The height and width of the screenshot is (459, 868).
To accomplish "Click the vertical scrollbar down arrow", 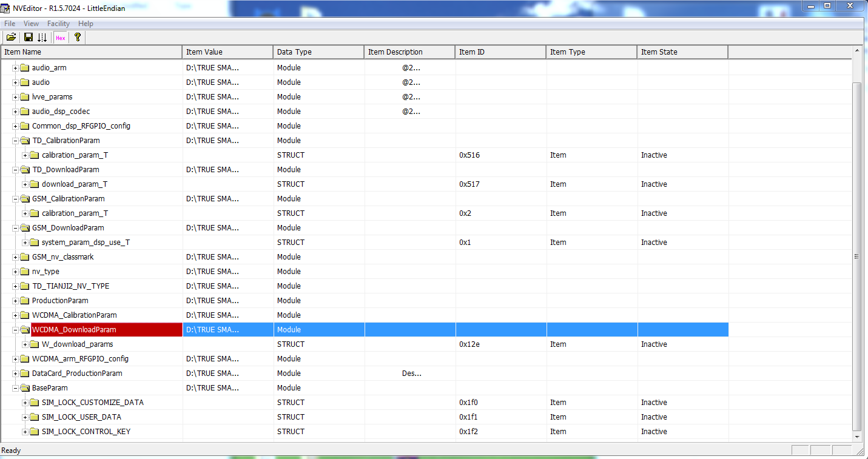I will (857, 437).
